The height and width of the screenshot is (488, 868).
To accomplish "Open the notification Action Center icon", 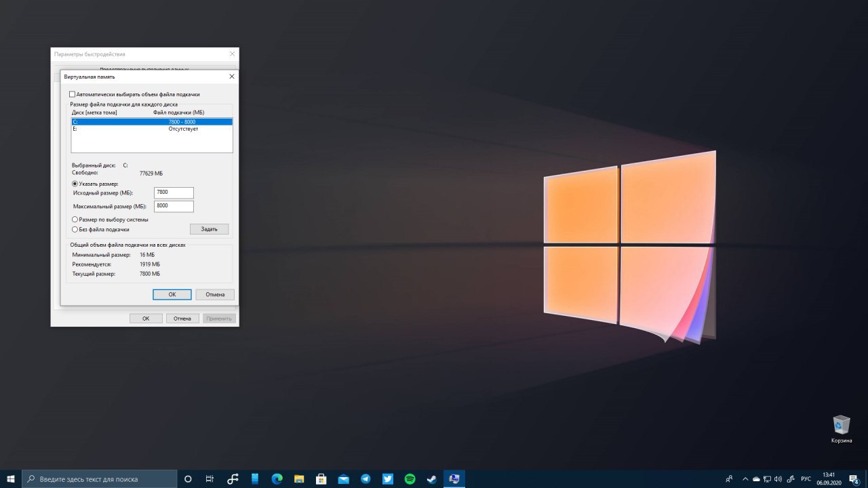I will 854,479.
